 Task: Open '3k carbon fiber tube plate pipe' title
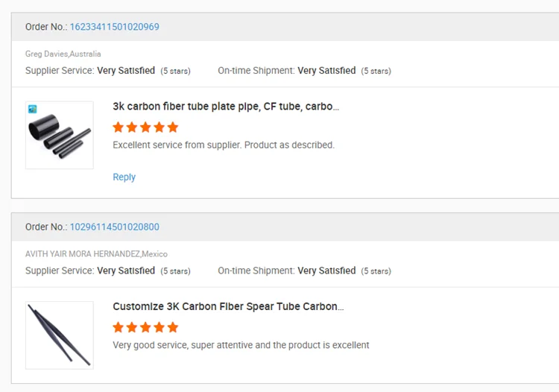point(226,107)
